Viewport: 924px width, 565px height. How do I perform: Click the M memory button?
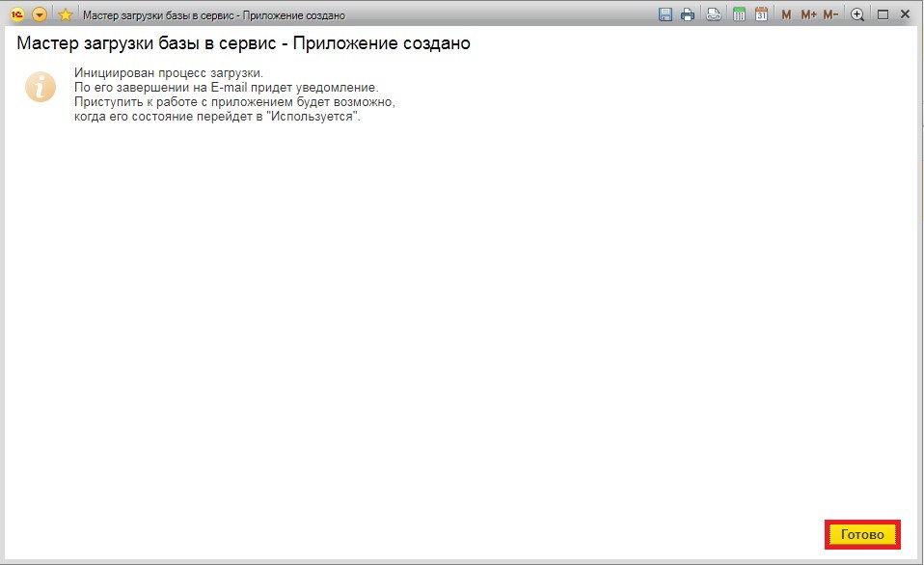click(x=786, y=14)
